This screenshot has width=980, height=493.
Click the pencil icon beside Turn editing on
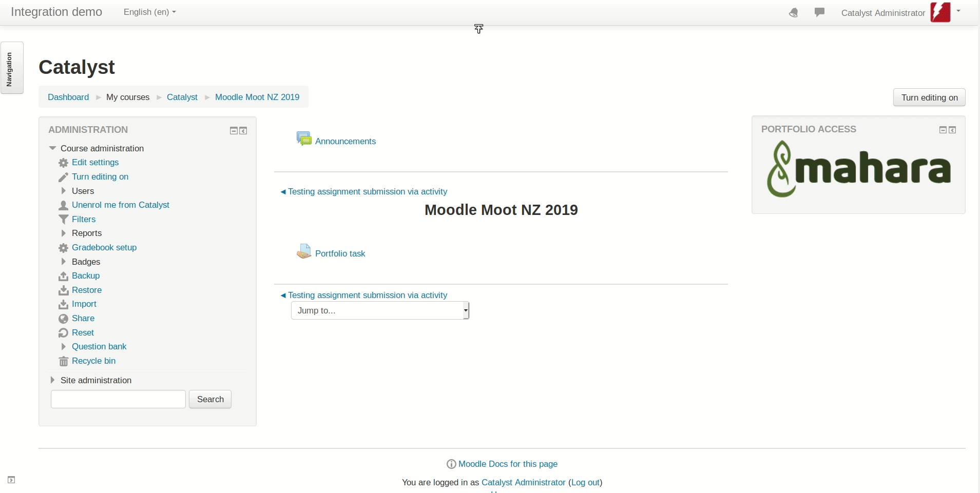click(x=64, y=177)
